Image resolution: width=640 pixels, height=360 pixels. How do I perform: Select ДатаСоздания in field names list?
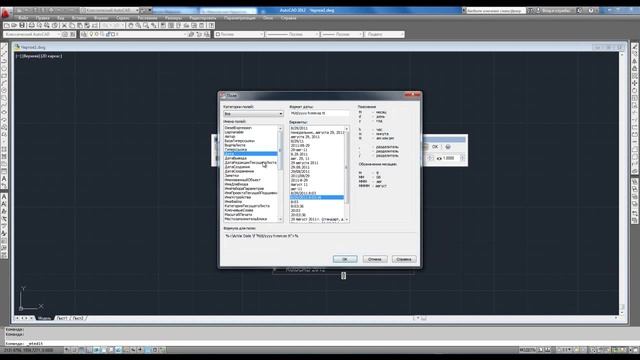point(237,167)
